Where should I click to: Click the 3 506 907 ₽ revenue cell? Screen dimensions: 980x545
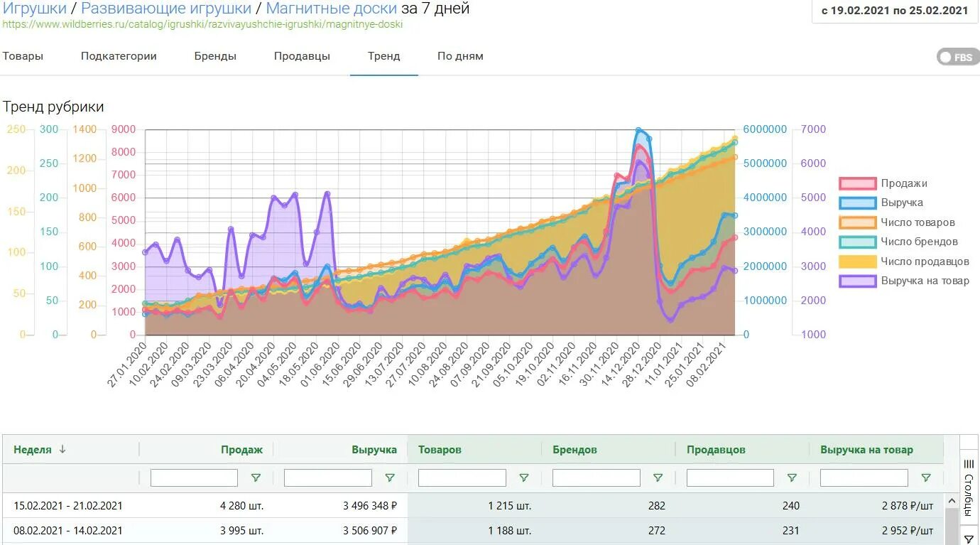pyautogui.click(x=370, y=530)
